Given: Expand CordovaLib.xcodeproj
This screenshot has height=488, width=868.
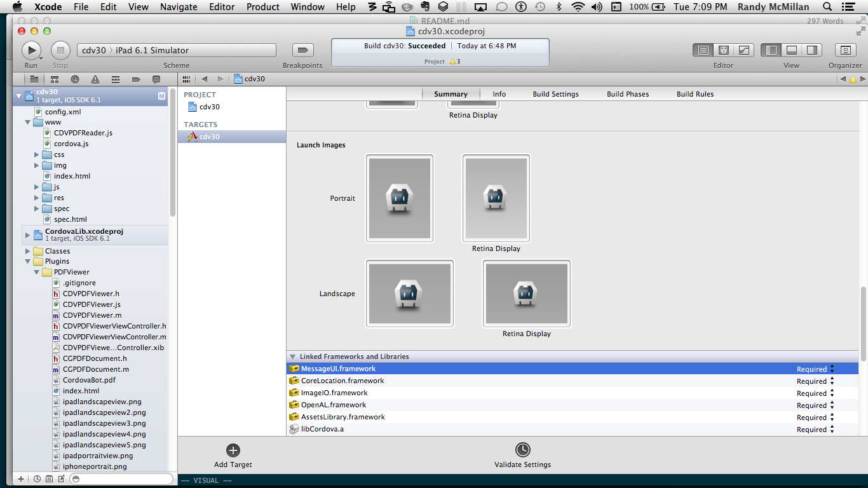Looking at the screenshot, I should click(x=28, y=235).
